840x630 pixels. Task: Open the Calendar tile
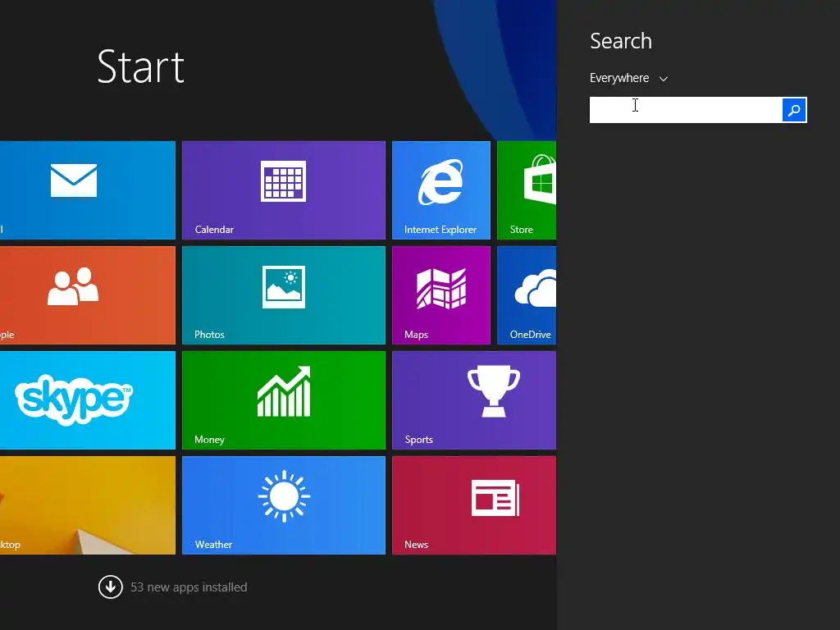283,190
